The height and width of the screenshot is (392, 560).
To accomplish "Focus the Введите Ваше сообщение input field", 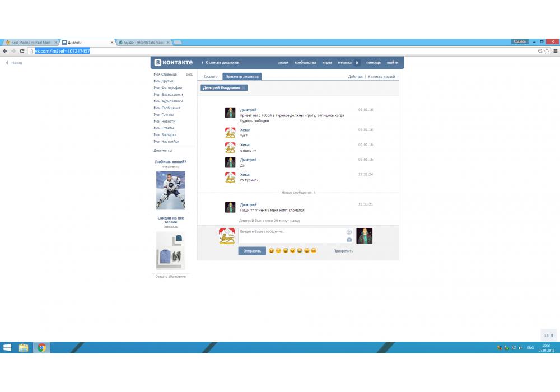I will pyautogui.click(x=295, y=236).
